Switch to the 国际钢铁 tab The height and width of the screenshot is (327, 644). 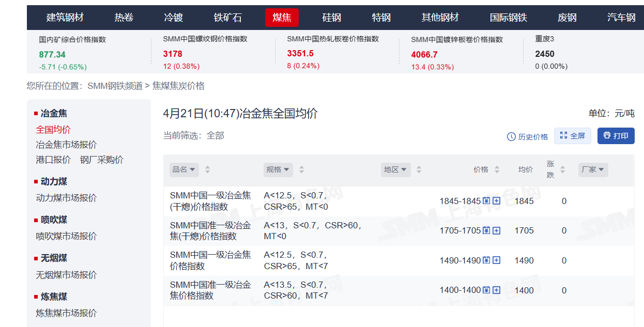(509, 18)
